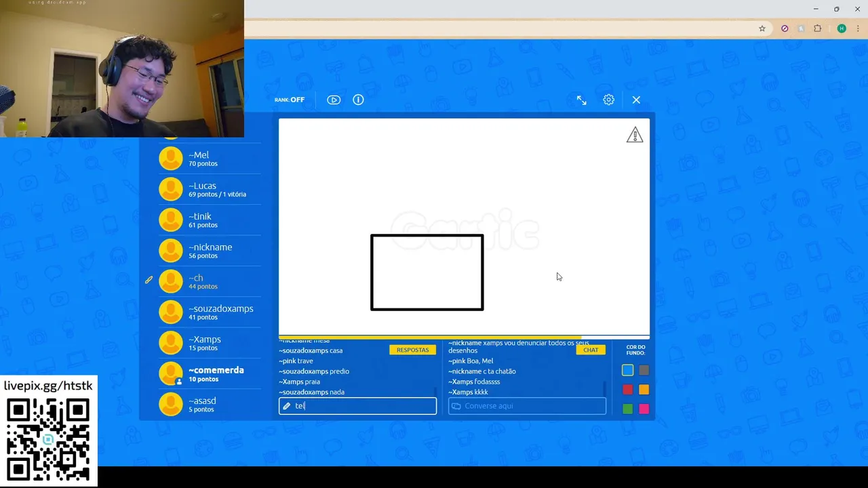This screenshot has height=488, width=868.
Task: Open the info icon in game header
Action: click(x=358, y=100)
